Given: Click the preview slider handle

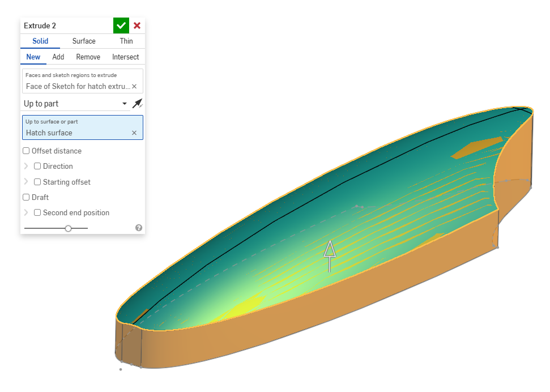Looking at the screenshot, I should click(x=69, y=228).
